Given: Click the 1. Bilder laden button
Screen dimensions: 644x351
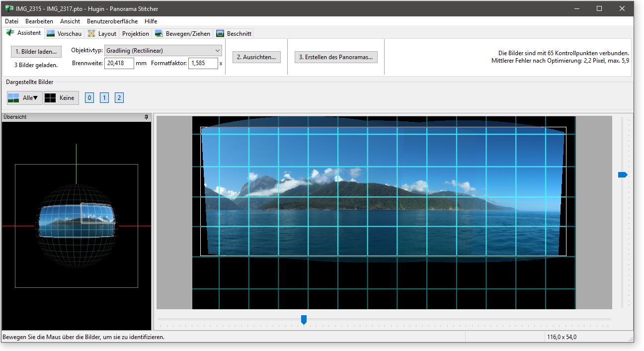Looking at the screenshot, I should point(36,52).
